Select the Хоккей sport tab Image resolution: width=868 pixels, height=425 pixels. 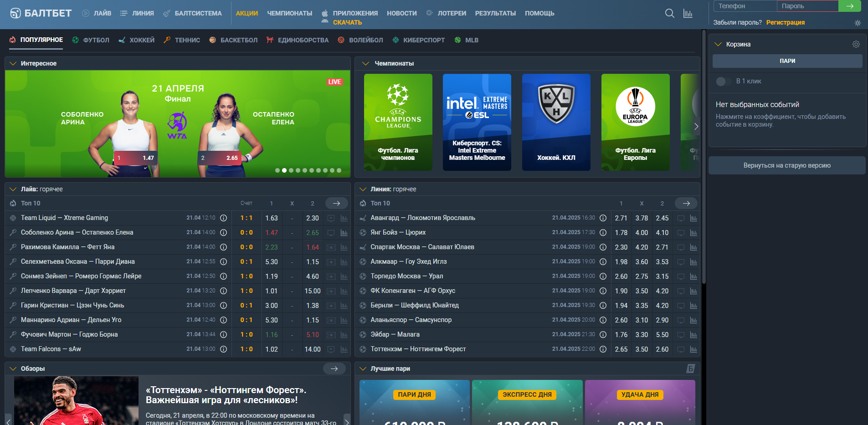136,40
